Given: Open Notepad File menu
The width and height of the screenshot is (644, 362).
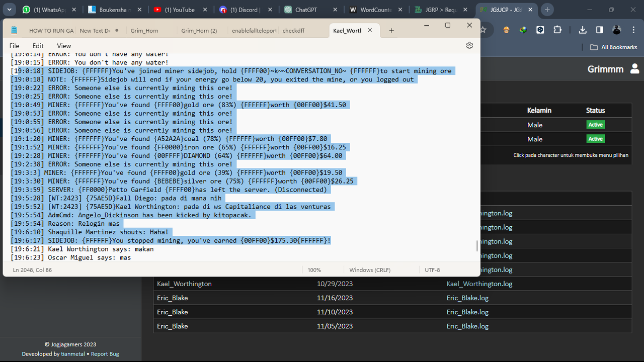Looking at the screenshot, I should (x=15, y=46).
